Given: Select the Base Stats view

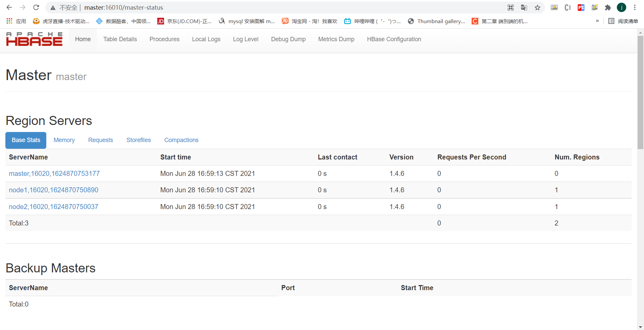Looking at the screenshot, I should point(25,140).
